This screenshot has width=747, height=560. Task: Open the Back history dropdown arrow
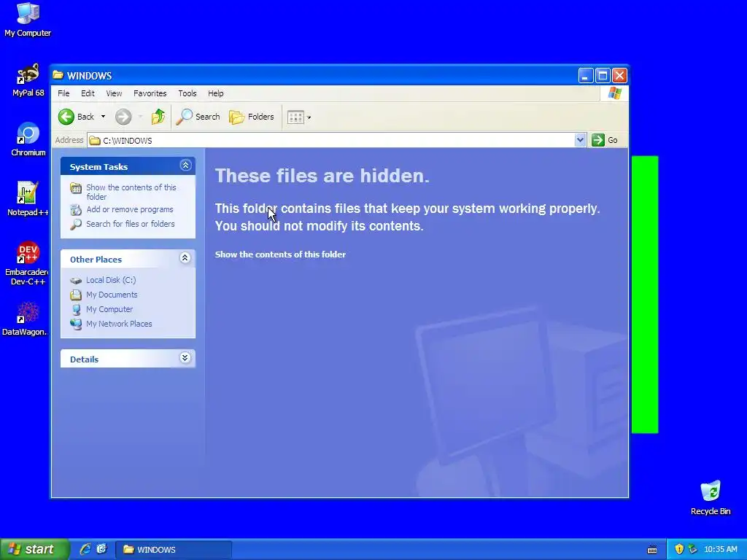tap(103, 117)
